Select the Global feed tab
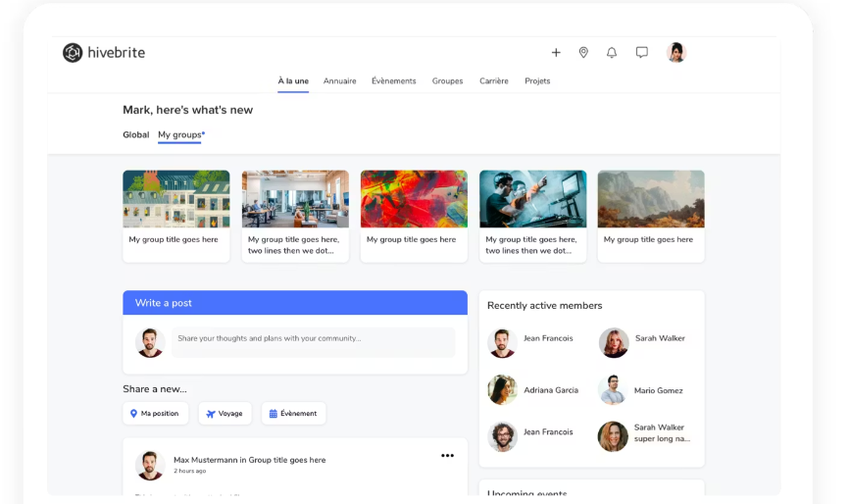 (135, 134)
